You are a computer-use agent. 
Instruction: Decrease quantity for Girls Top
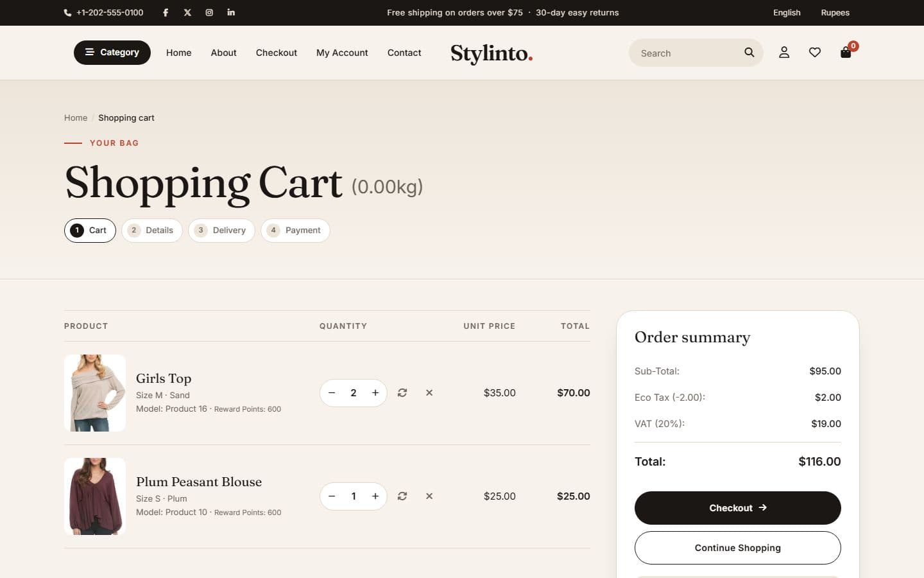tap(332, 393)
